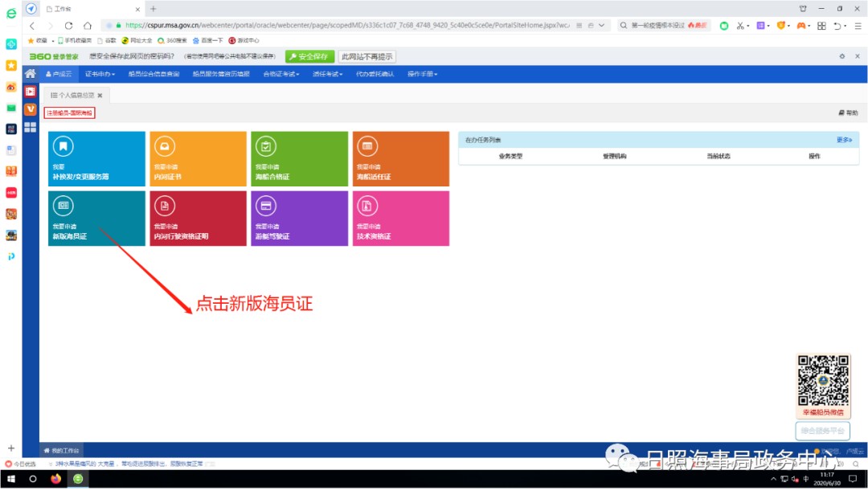Image resolution: width=868 pixels, height=499 pixels.
Task: Expand the 操作手册 dropdown menu
Action: [x=423, y=74]
